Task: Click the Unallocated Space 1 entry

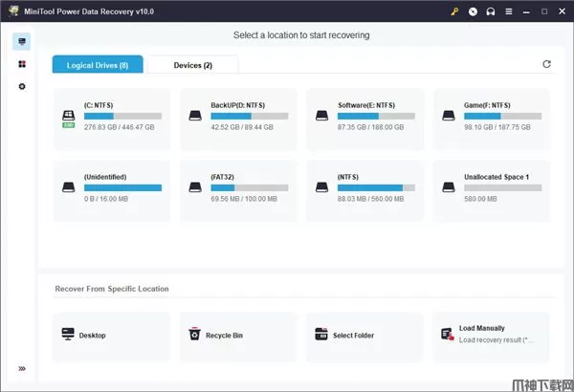Action: coord(492,191)
